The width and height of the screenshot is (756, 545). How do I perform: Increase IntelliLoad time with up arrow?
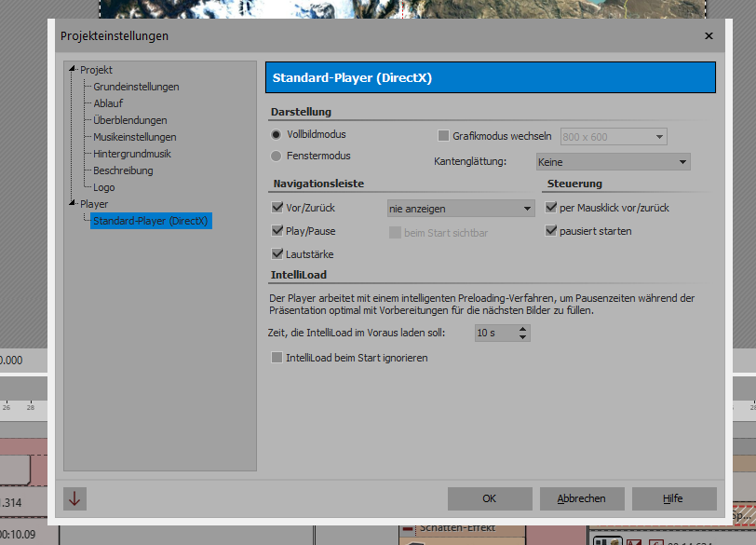523,329
